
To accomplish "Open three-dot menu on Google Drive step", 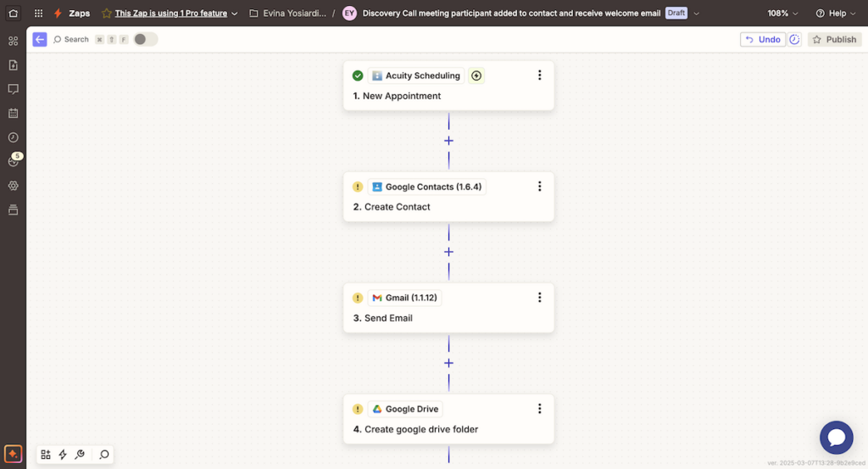I will point(540,409).
